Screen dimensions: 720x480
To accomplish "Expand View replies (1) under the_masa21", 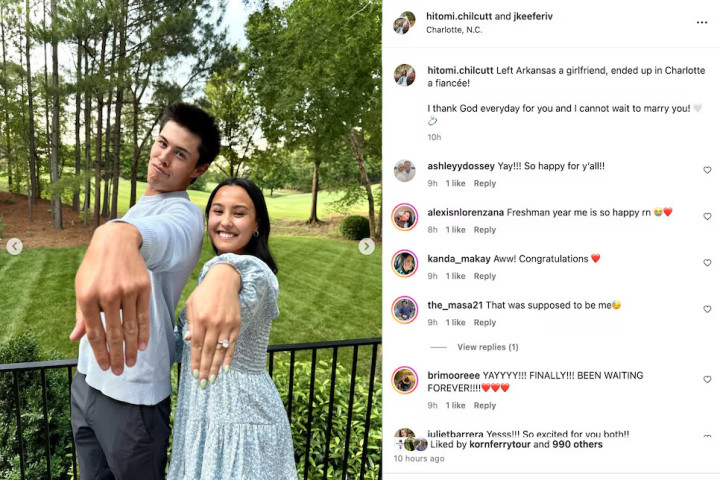I will coord(488,347).
